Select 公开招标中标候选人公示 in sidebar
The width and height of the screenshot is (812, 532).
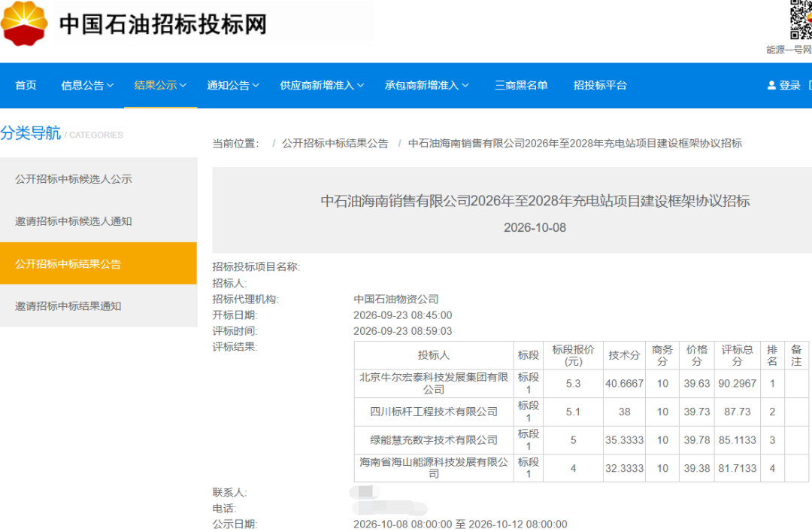(x=98, y=179)
